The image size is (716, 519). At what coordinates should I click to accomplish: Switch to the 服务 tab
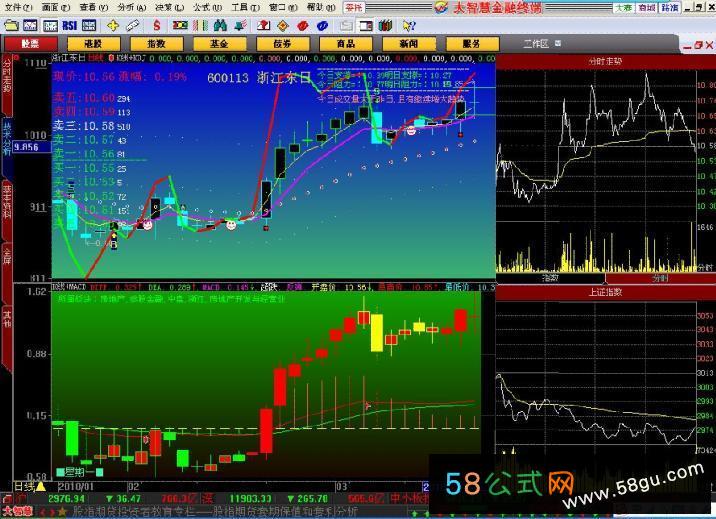tap(472, 44)
